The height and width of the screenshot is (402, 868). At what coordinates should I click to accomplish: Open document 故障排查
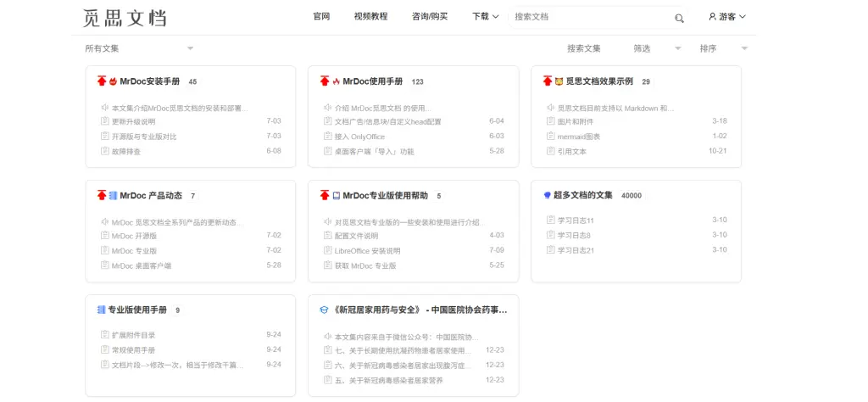pyautogui.click(x=126, y=151)
